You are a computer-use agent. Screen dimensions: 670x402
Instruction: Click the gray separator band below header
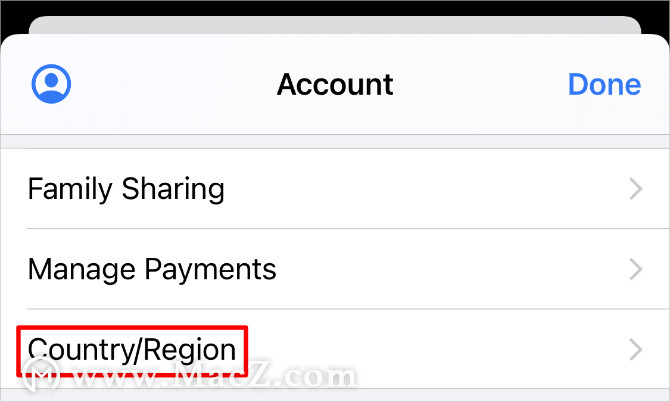[335, 141]
